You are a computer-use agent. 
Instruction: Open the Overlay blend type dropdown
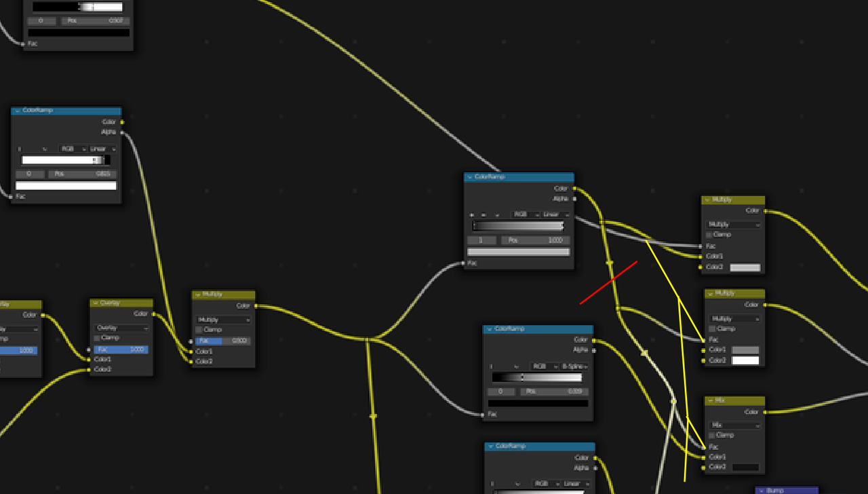pos(122,328)
